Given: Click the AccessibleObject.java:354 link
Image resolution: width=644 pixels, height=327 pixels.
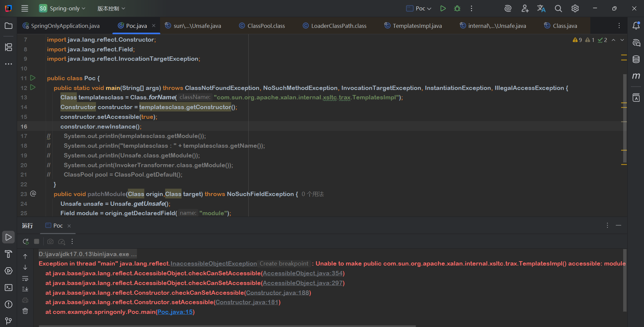Looking at the screenshot, I should [x=303, y=273].
